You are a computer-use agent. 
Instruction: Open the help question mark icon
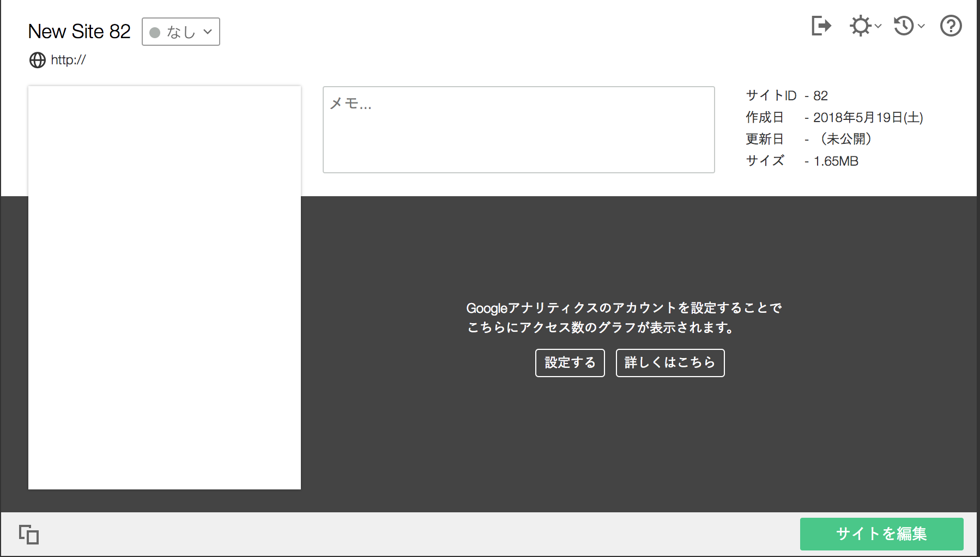[x=950, y=26]
